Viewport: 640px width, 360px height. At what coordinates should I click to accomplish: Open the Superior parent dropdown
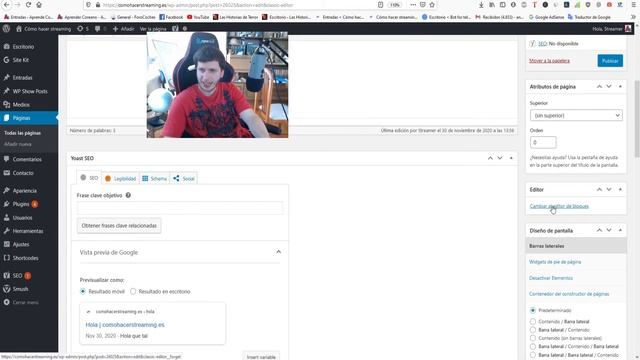[576, 116]
